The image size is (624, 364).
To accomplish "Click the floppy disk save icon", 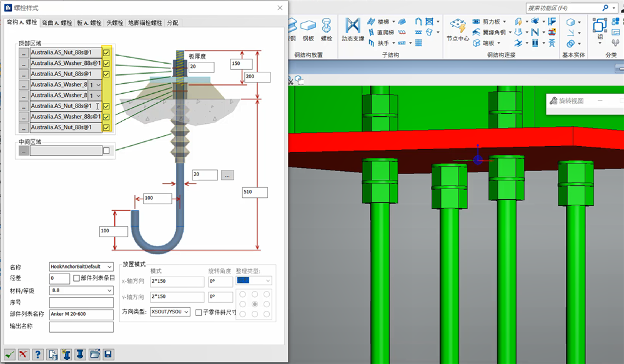I will [x=108, y=354].
